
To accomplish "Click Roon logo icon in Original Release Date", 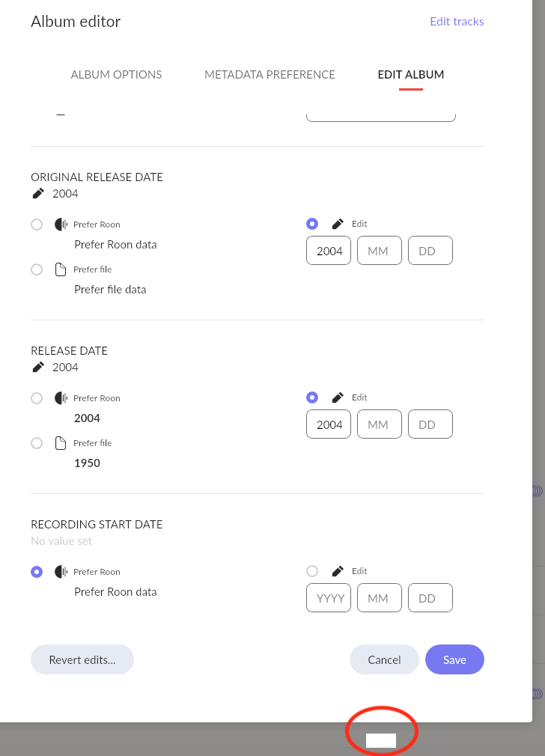I will [x=61, y=225].
